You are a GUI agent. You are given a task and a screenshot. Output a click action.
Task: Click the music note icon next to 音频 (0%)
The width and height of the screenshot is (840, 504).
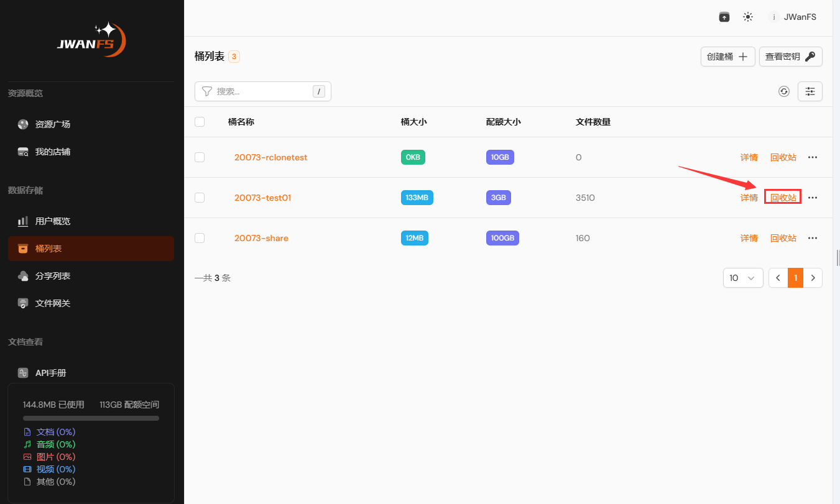point(27,444)
